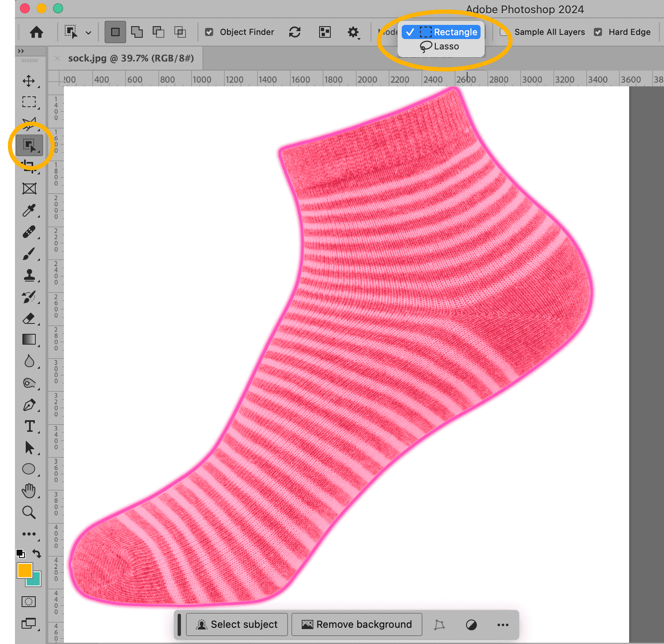Select the Clone Stamp tool

pos(29,275)
